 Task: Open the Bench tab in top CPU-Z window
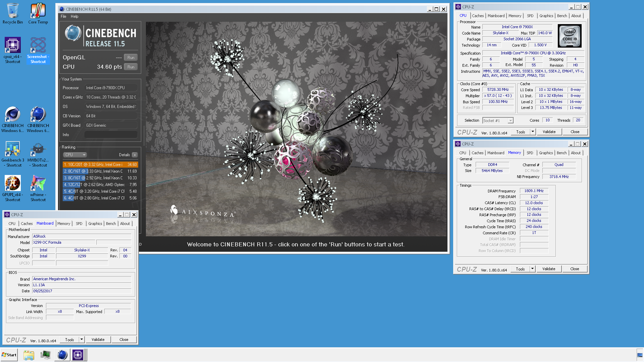[x=562, y=16]
